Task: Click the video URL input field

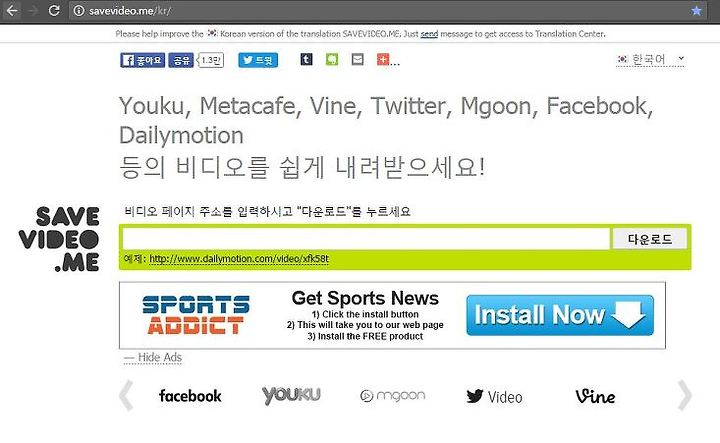Action: point(366,239)
